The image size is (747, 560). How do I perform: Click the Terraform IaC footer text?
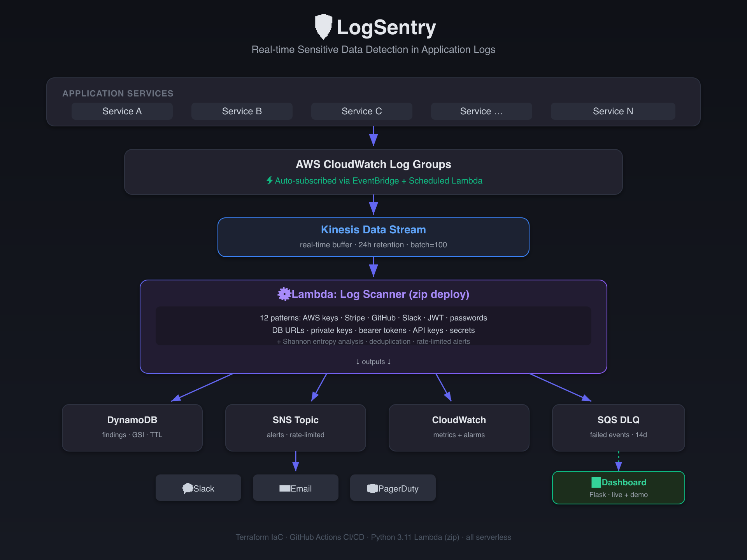point(373,537)
